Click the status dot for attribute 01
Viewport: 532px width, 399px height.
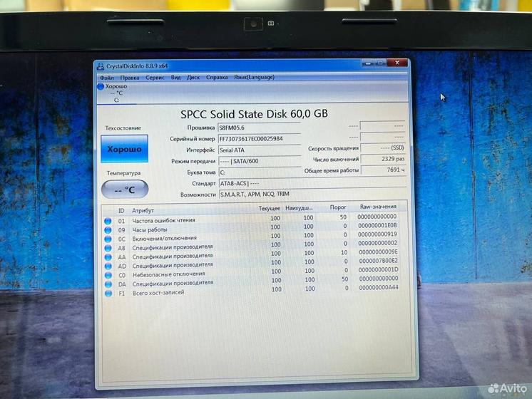pyautogui.click(x=108, y=221)
